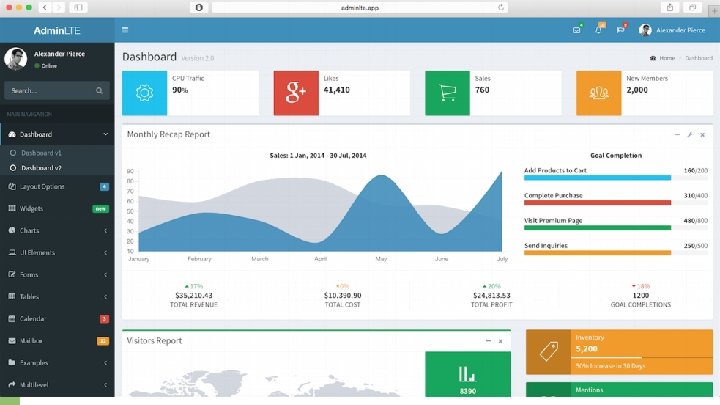Screen dimensions: 720x405
Task: Click the CPU Traffic gear icon
Action: pyautogui.click(x=144, y=93)
